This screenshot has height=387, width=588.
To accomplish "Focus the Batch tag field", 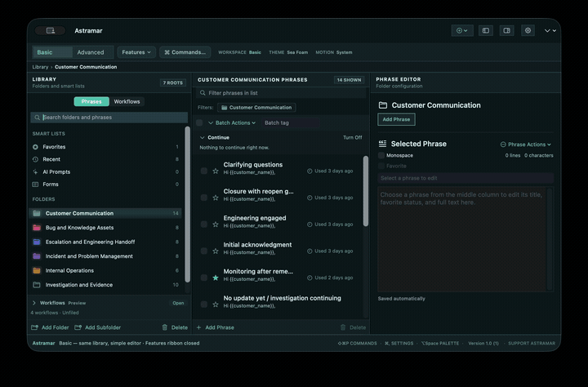I will click(291, 122).
